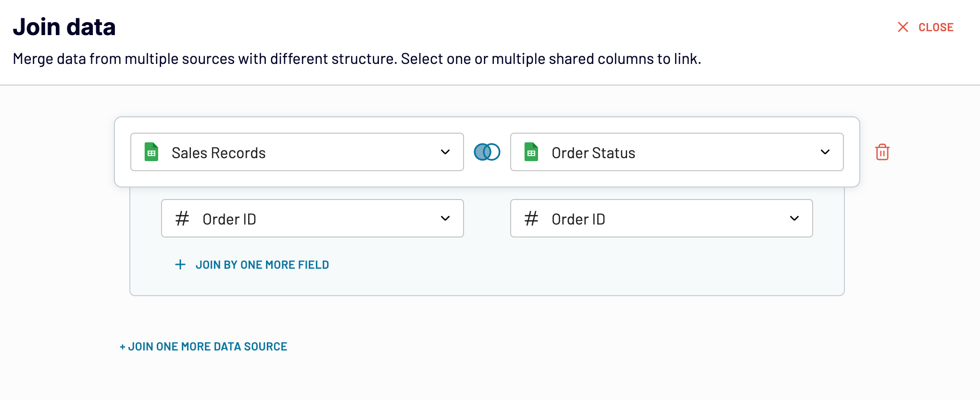The width and height of the screenshot is (980, 400).
Task: Click JOIN ONE MORE DATA SOURCE link
Action: coord(203,347)
